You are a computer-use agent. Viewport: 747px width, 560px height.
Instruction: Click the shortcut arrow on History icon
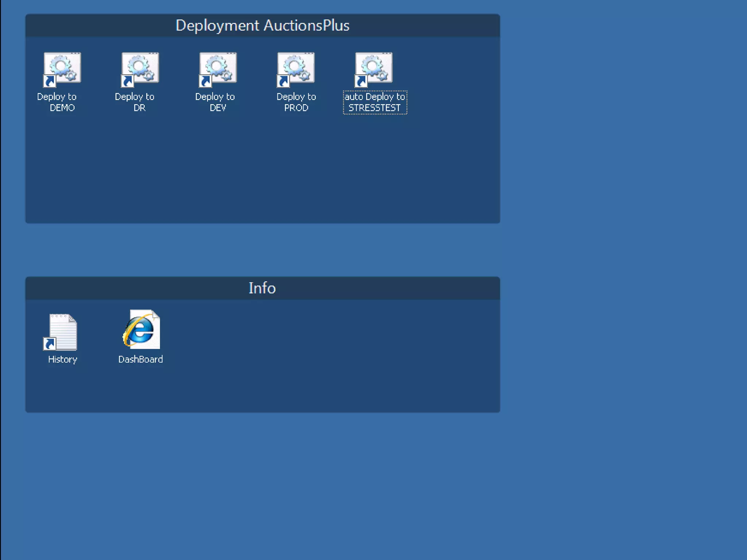50,343
